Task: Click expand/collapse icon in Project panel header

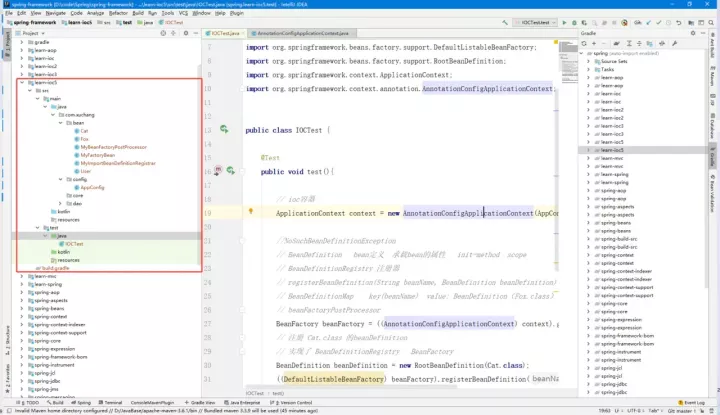Action: [x=173, y=33]
